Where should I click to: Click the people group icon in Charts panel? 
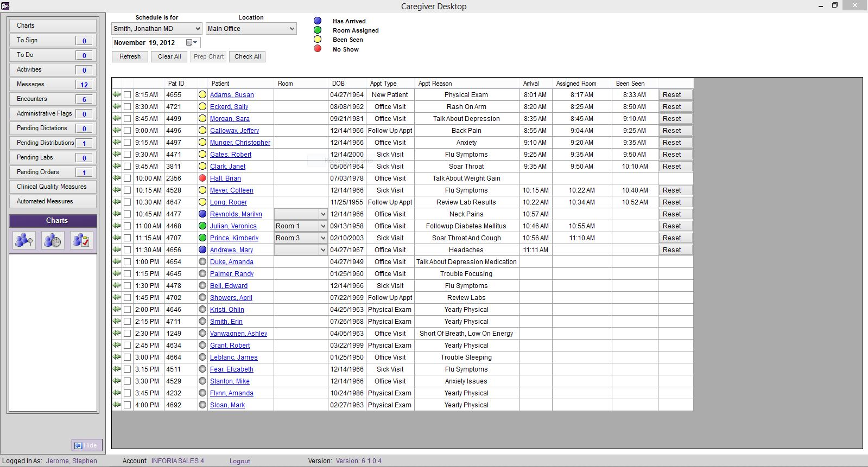tap(24, 240)
